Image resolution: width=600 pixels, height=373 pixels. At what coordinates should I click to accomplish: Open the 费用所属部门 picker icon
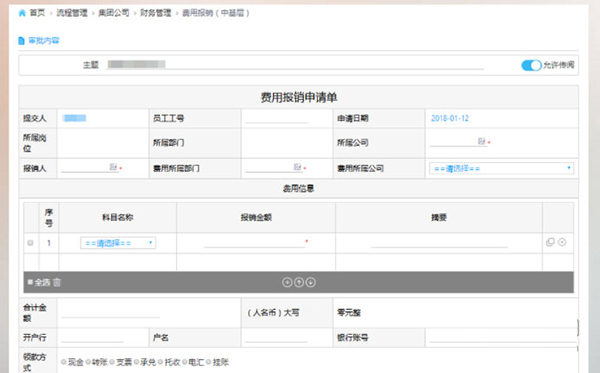pos(297,167)
